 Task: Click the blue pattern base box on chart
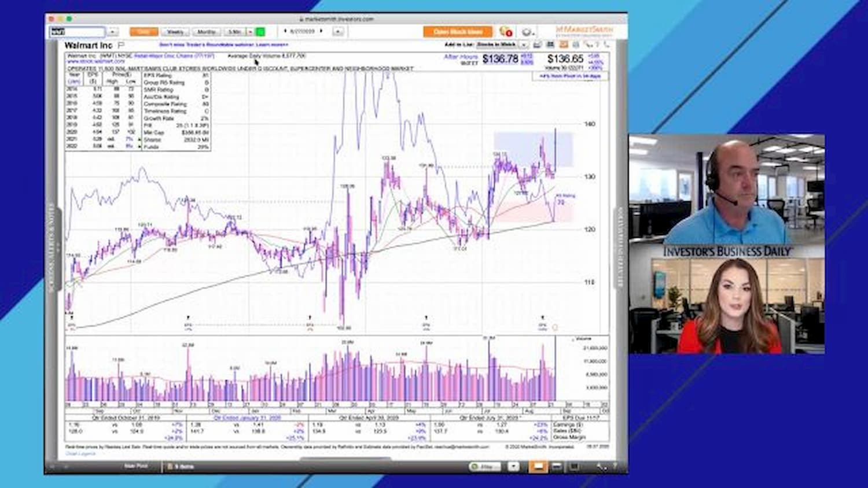coord(533,149)
